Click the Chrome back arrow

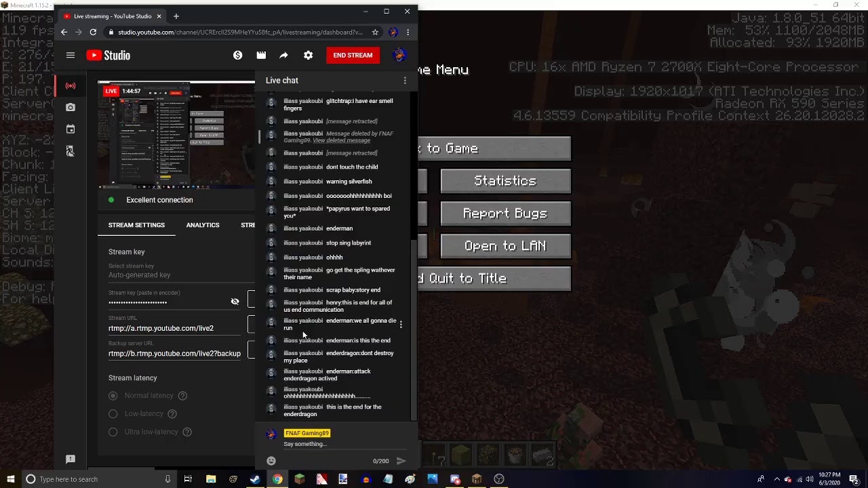tap(64, 32)
